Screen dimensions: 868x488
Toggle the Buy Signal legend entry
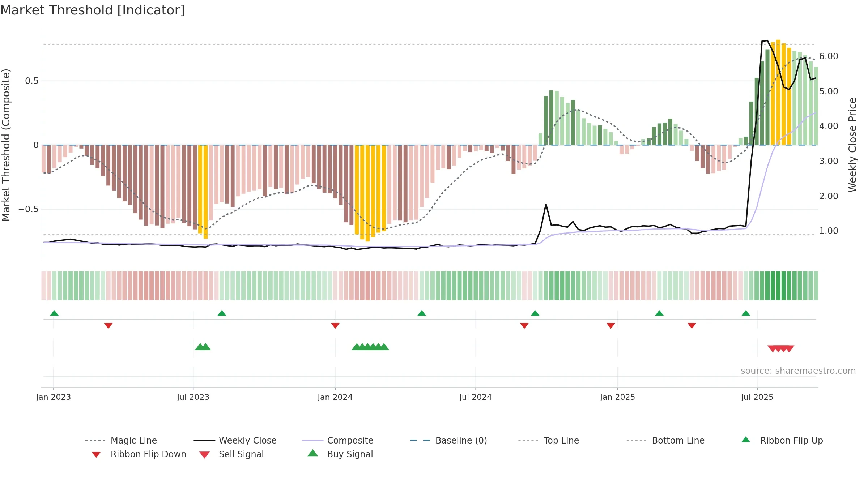point(340,454)
